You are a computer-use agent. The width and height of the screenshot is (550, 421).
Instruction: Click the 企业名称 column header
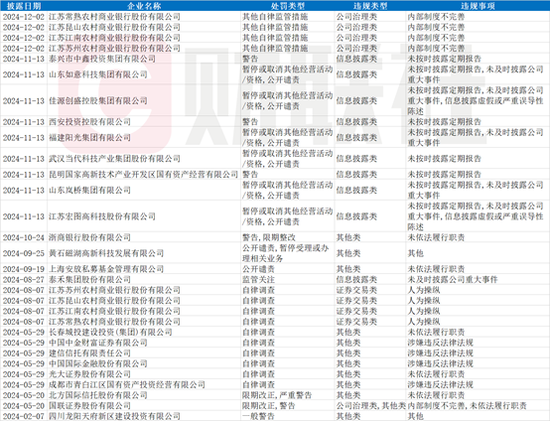pyautogui.click(x=144, y=6)
